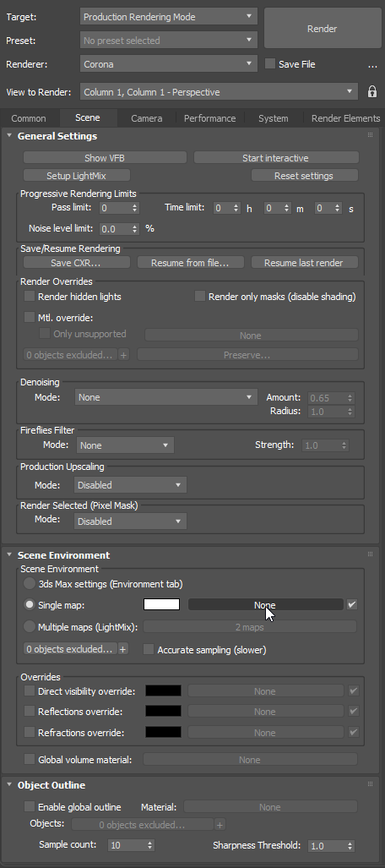Click the plus button beside Object Outline excluded objects
This screenshot has width=385, height=868.
(x=220, y=825)
